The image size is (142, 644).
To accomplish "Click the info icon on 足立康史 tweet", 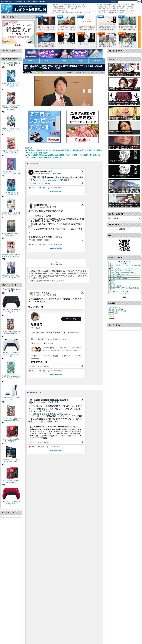I will 82,442.
